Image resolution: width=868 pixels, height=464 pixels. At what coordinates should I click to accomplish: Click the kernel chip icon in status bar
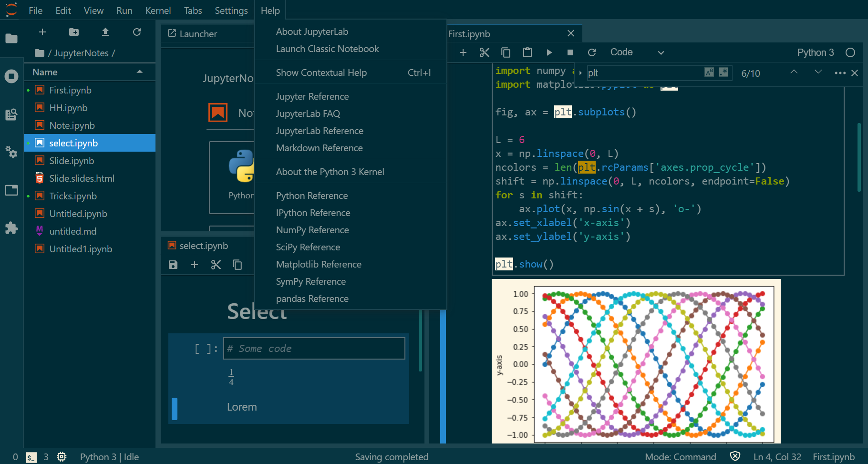coord(62,457)
